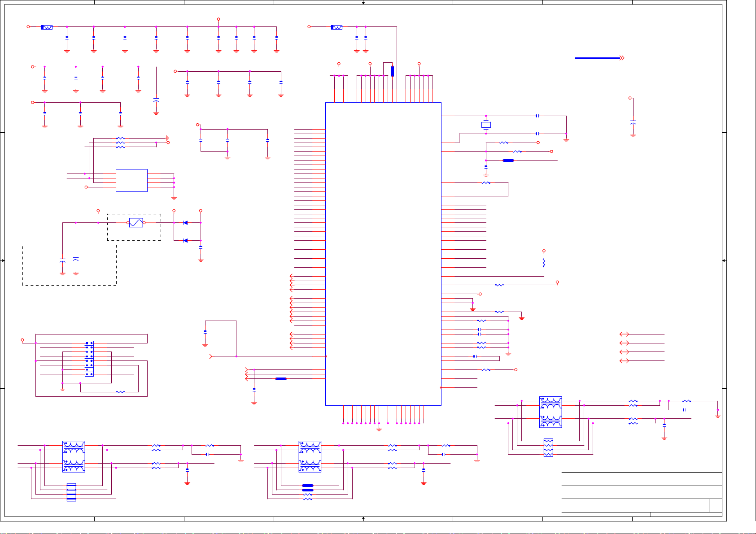The width and height of the screenshot is (756, 534).
Task: Select the left polarized capacitor inside the large dashed box
Action: [x=62, y=260]
